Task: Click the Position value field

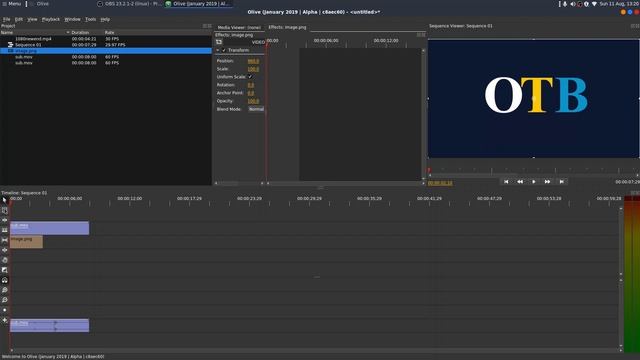Action: [253, 61]
